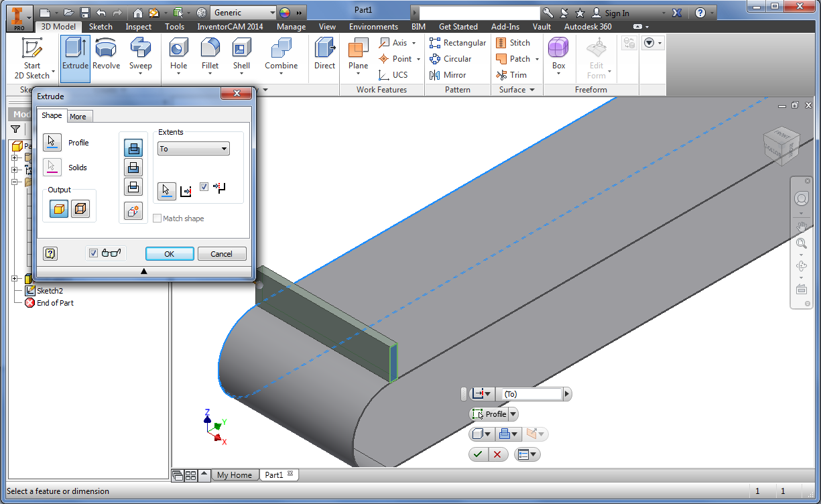This screenshot has height=504, width=821.
Task: Click the Pan hand in navigation bar
Action: click(801, 227)
